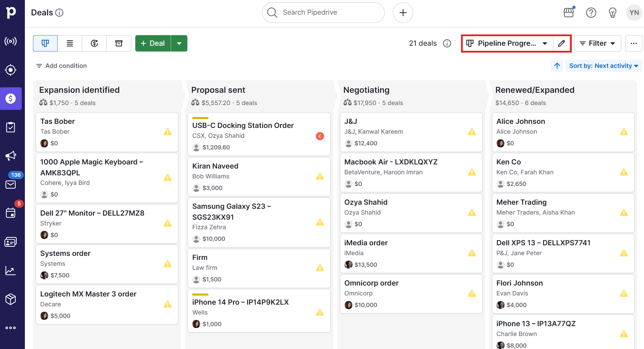Screen dimensions: 644x349
Task: Open the Macbook Air - LXDKLQXYZ deal
Action: coord(411,173)
